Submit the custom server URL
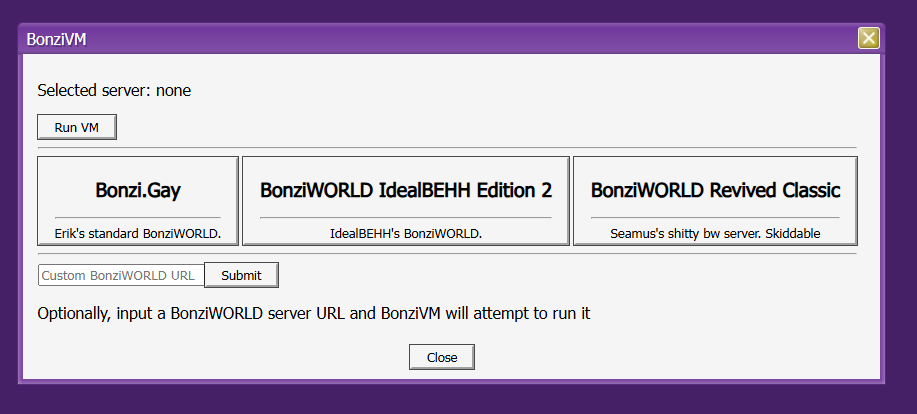 (241, 275)
